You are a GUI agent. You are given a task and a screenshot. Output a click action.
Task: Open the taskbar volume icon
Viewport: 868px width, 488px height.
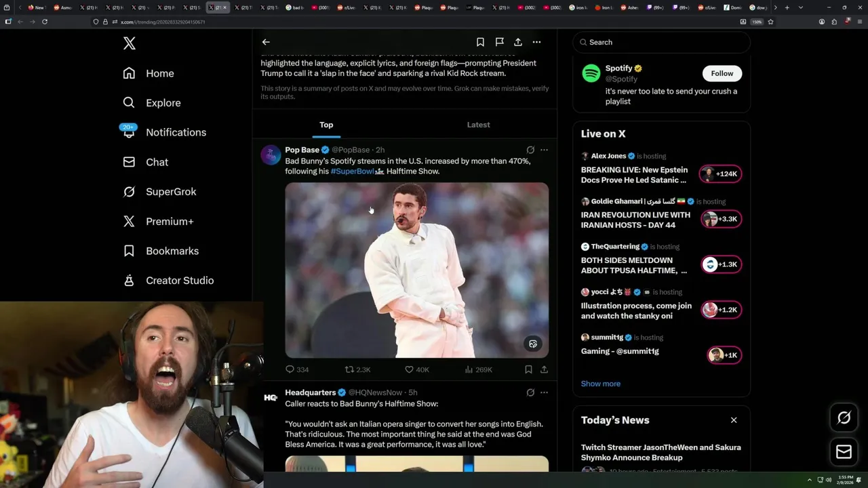(829, 480)
